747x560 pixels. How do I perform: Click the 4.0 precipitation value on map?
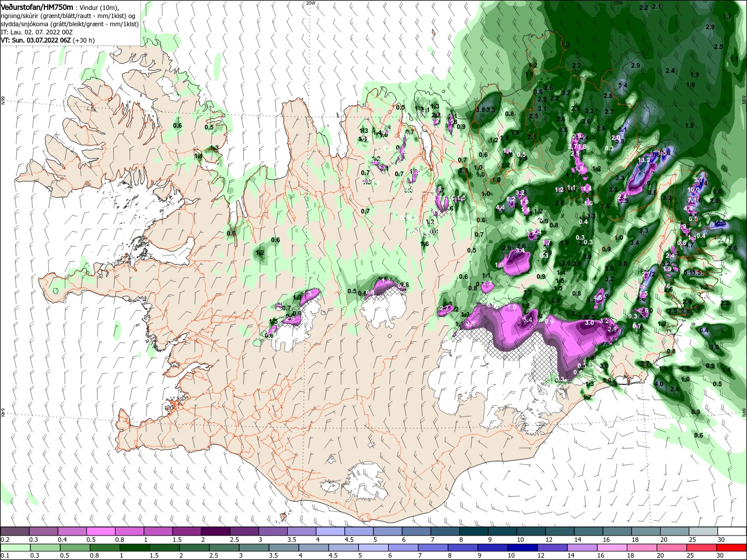pyautogui.click(x=659, y=384)
